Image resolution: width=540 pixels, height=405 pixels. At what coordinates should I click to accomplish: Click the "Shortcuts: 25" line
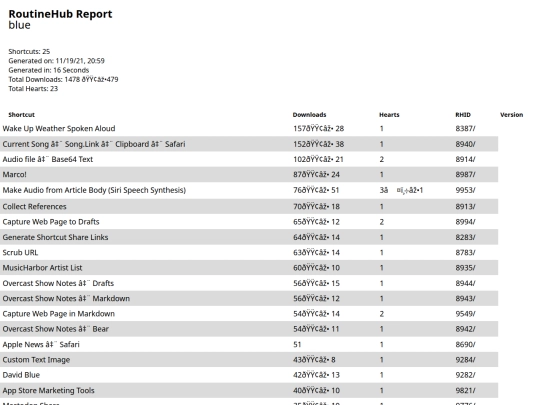pyautogui.click(x=29, y=52)
